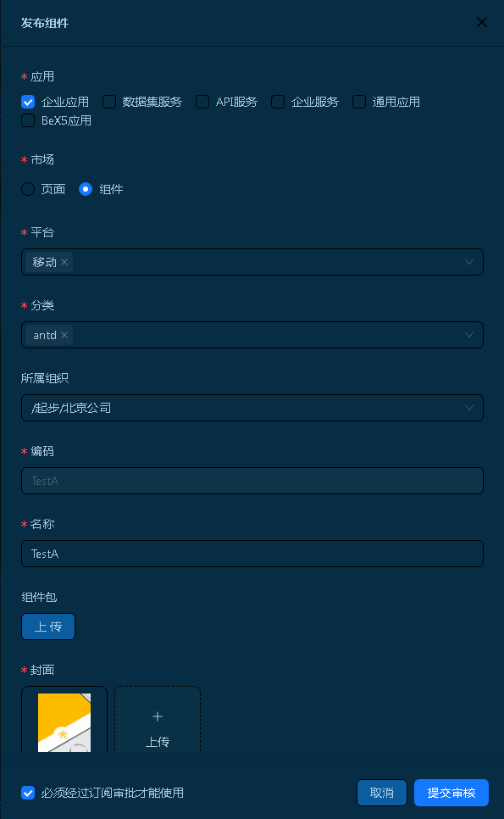Enable the API服务 checkbox

(202, 102)
